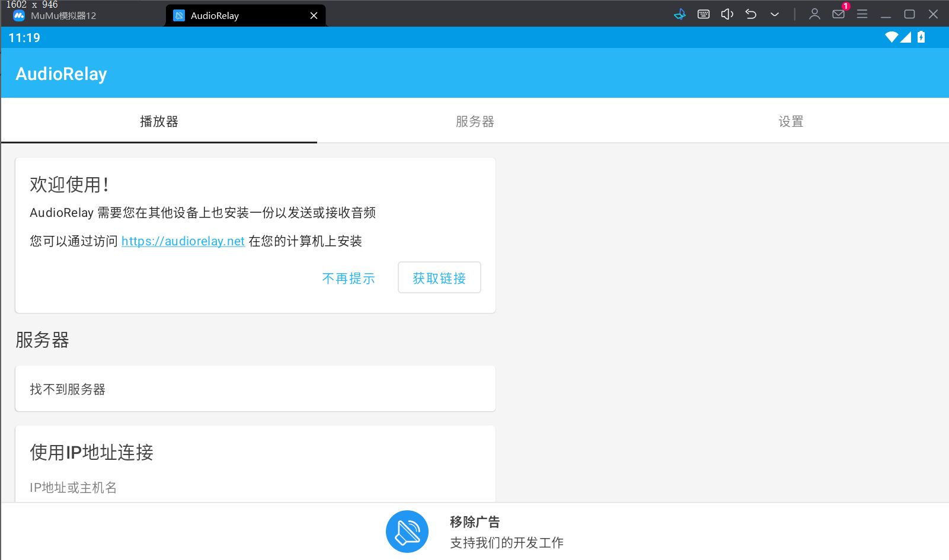Screen dimensions: 949x560
Task: Click 支持我们的开发工作 banner text
Action: (x=507, y=543)
